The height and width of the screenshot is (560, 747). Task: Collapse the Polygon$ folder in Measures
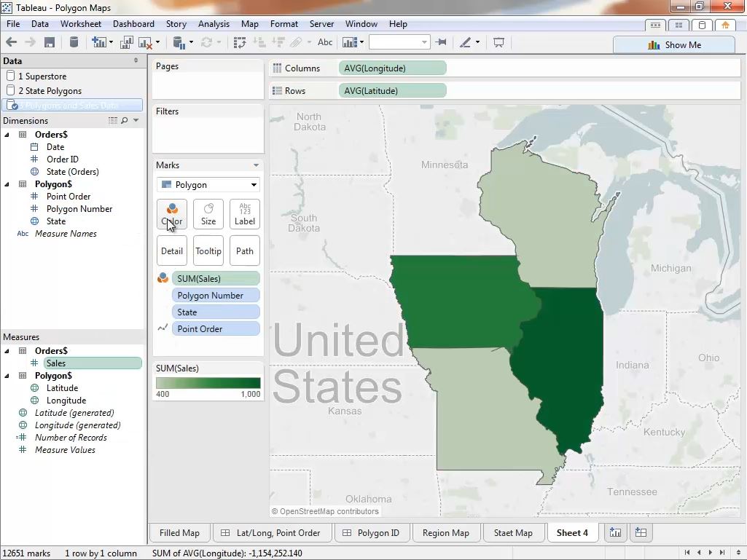point(7,376)
